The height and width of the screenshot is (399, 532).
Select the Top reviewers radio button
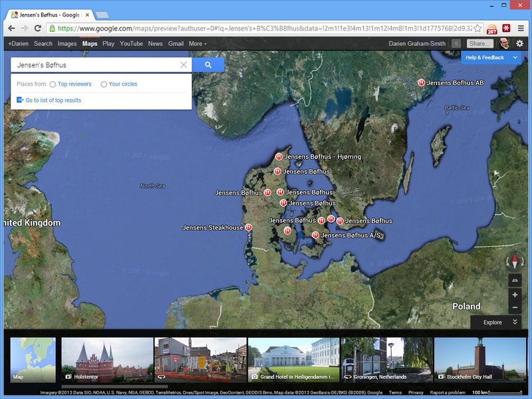pyautogui.click(x=53, y=84)
